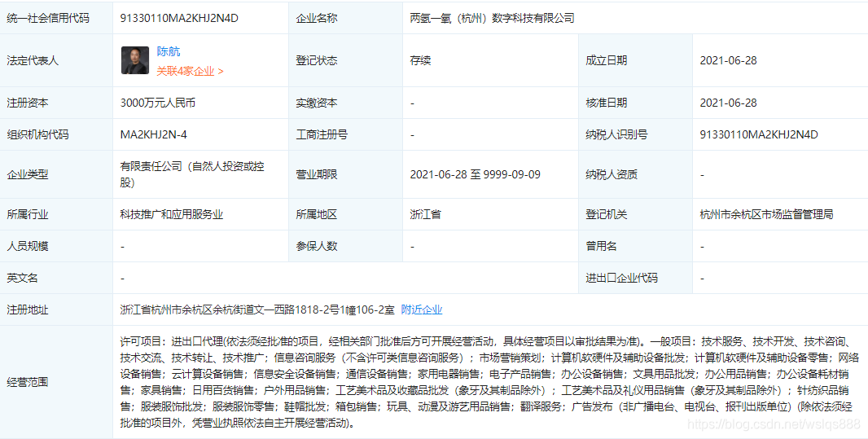Click the 核准日期 label cell
The width and height of the screenshot is (868, 439).
(x=635, y=103)
